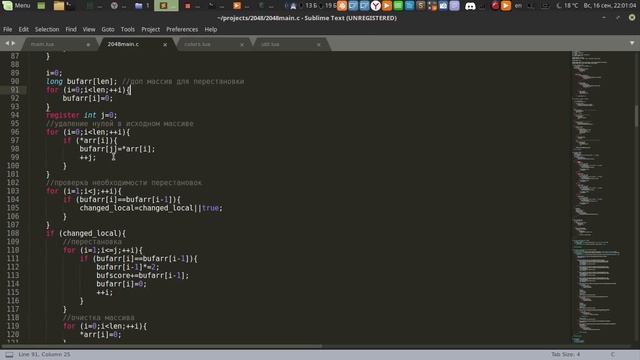Open the clock and calendar applet

tap(610, 6)
